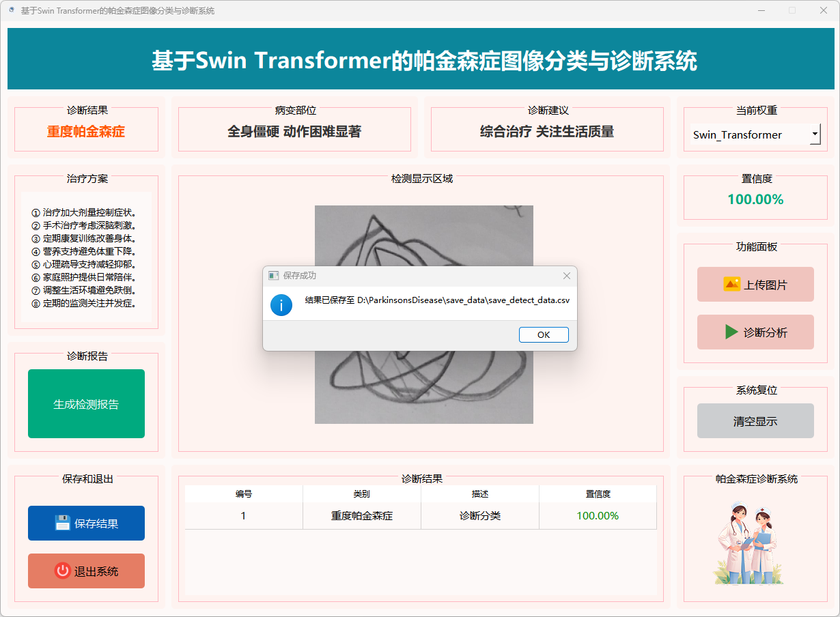Close the 保存成功 dialog with X
Viewport: 840px width, 617px height.
point(566,276)
